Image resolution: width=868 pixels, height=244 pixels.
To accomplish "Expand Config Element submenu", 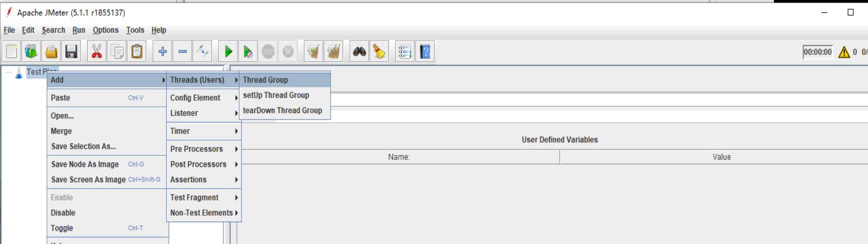I will pos(204,98).
